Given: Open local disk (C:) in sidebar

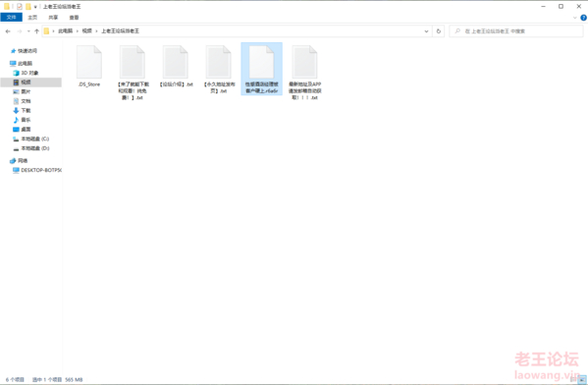Looking at the screenshot, I should pos(35,138).
